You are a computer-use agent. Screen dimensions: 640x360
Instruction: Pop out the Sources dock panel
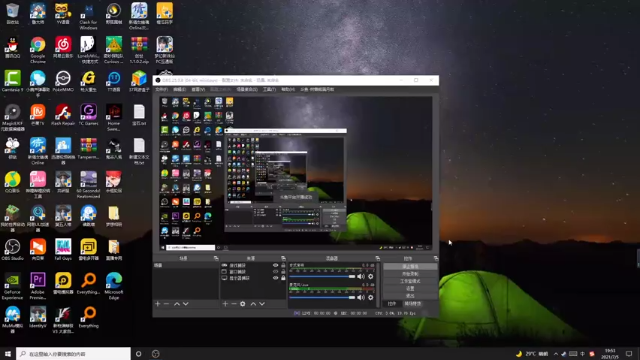283,258
